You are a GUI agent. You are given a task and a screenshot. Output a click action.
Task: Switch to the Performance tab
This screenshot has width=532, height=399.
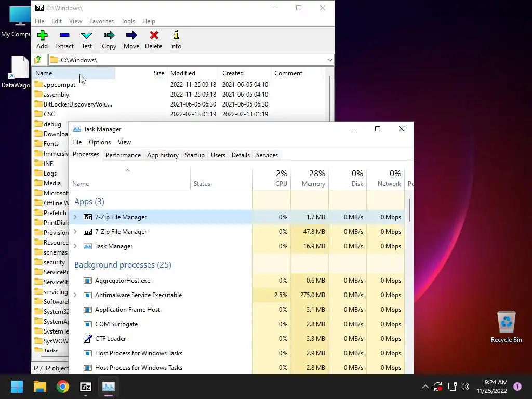tap(123, 155)
